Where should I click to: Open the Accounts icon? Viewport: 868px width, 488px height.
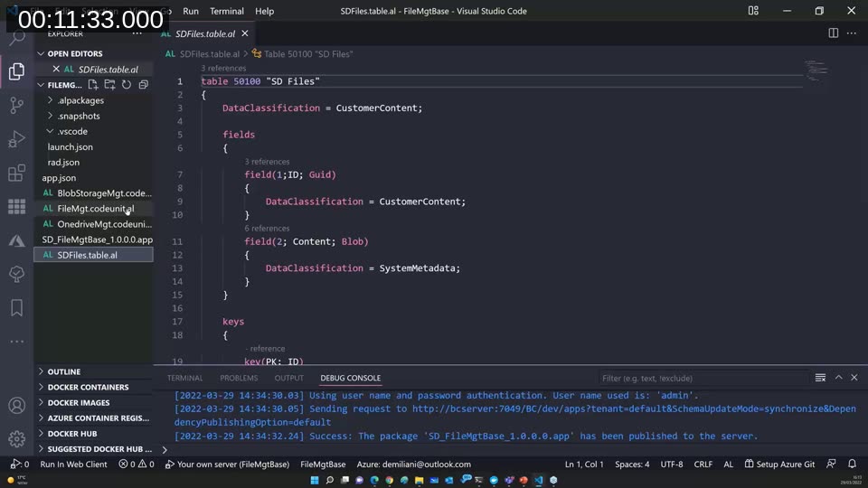(x=16, y=406)
